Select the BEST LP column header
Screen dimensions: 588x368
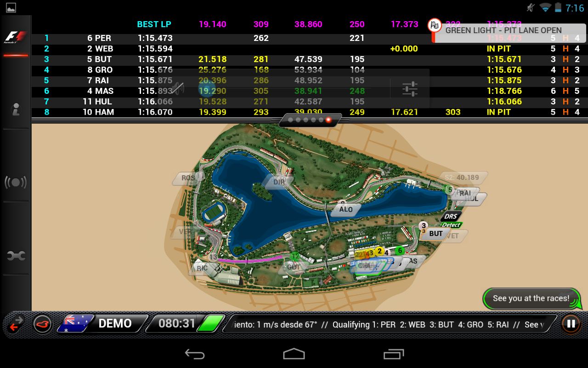click(x=154, y=24)
